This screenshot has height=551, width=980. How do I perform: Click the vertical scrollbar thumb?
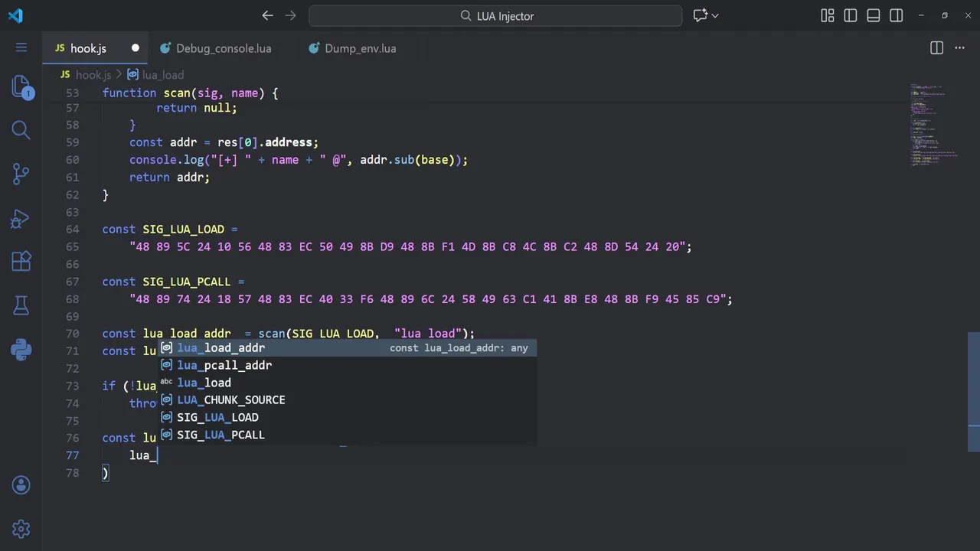973,392
